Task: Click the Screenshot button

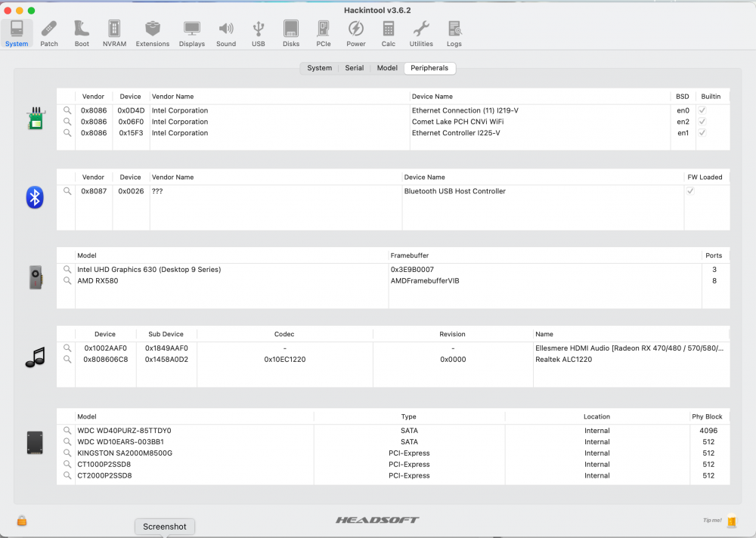Action: (x=164, y=527)
